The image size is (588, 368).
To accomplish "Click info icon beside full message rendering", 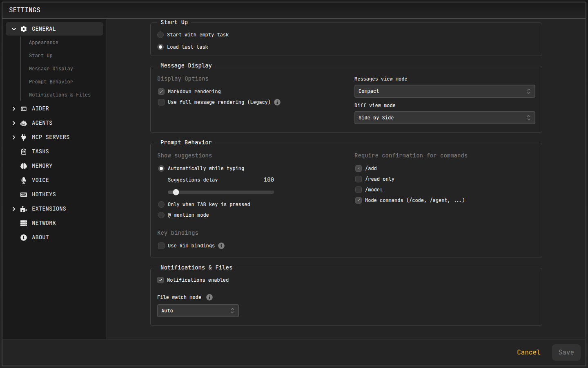I will (277, 102).
